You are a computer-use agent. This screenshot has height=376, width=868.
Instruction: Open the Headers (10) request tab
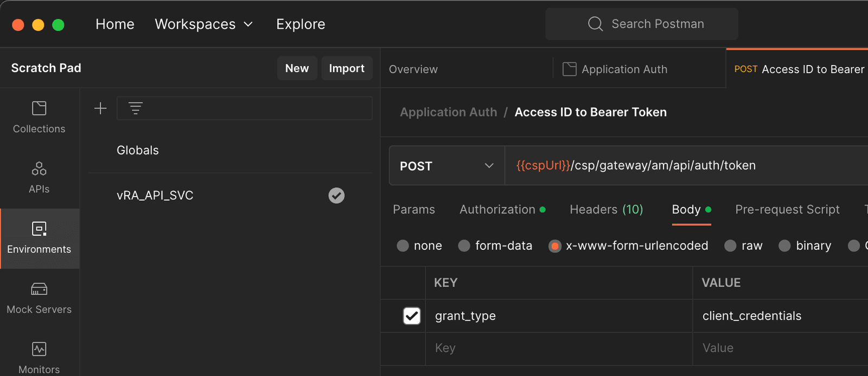pyautogui.click(x=607, y=210)
